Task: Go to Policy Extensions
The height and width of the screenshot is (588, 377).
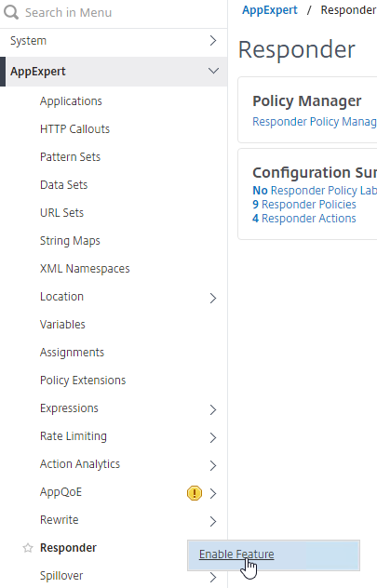Action: coord(83,381)
